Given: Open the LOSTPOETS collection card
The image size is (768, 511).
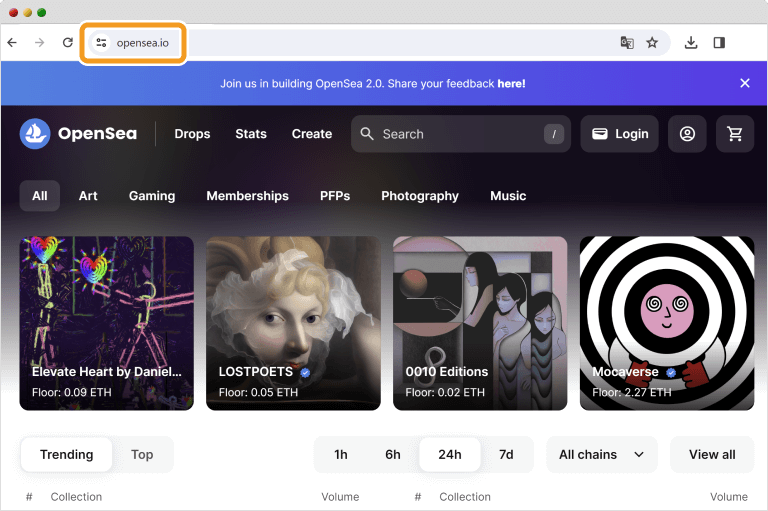Looking at the screenshot, I should tap(293, 323).
